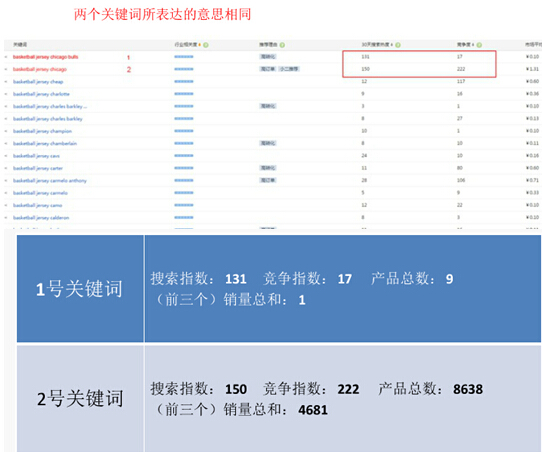Click add arrow for basketball jersey cheap
This screenshot has height=452, width=542.
[x=6, y=82]
